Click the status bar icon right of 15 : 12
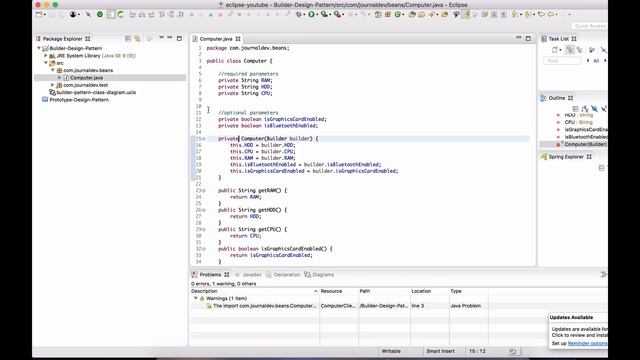640x360 pixels. (513, 351)
